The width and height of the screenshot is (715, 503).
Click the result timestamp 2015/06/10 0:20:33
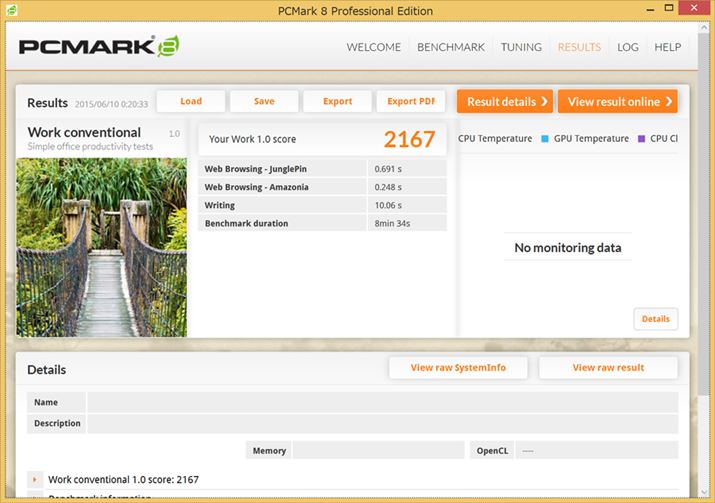[x=111, y=104]
